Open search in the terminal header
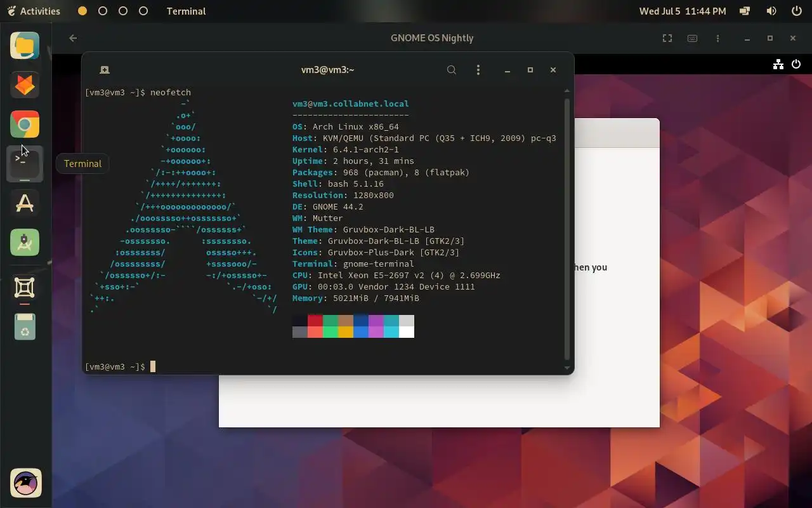Image resolution: width=812 pixels, height=508 pixels. (452, 70)
